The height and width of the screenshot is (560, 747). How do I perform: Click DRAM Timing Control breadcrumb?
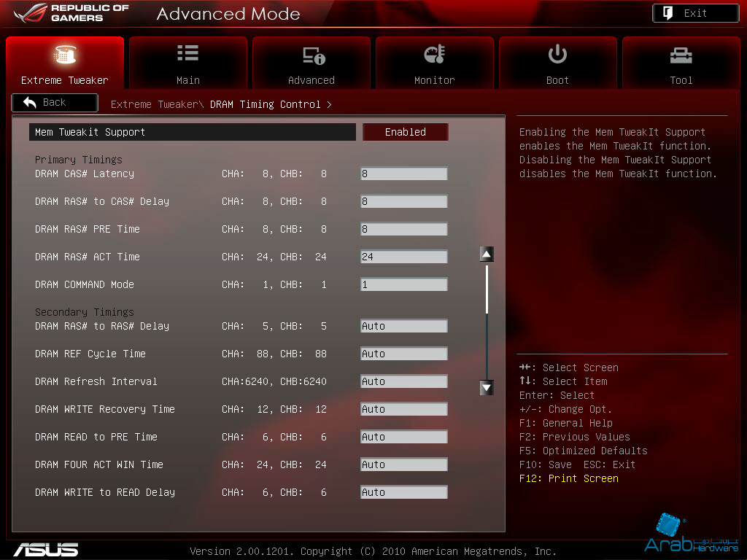[x=266, y=104]
